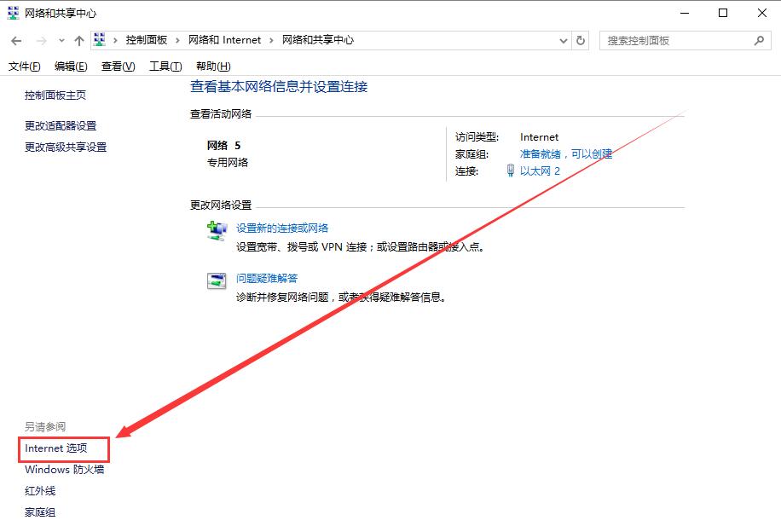Expand the chevron before 控制面板
This screenshot has width=781, height=532.
coord(114,39)
